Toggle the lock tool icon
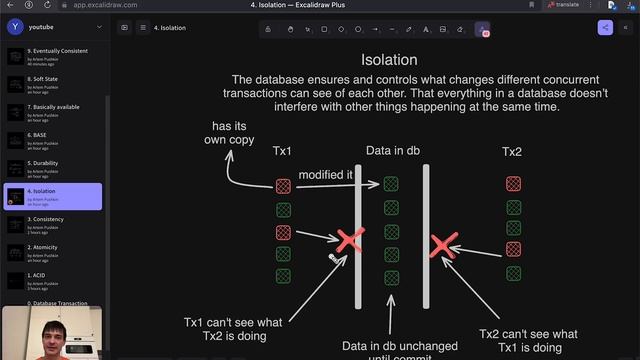Viewport: 640px width, 360px height. [268, 29]
